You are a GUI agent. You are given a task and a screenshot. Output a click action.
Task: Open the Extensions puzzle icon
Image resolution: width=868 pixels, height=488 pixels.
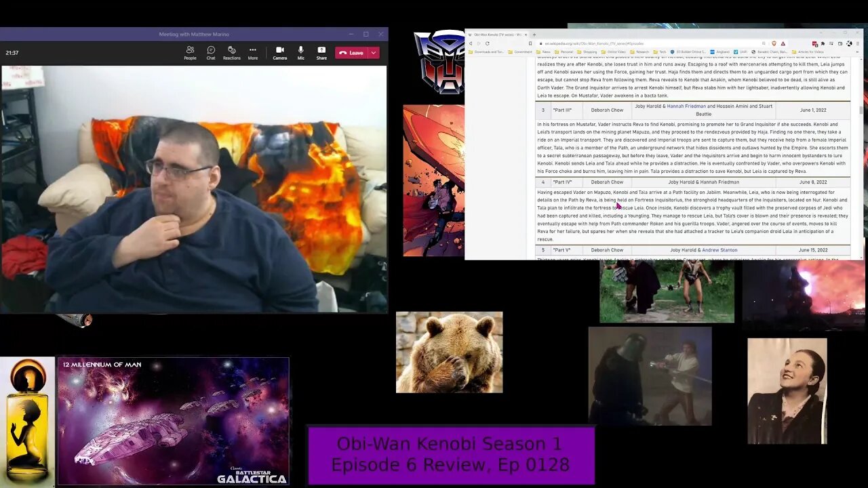pyautogui.click(x=823, y=43)
